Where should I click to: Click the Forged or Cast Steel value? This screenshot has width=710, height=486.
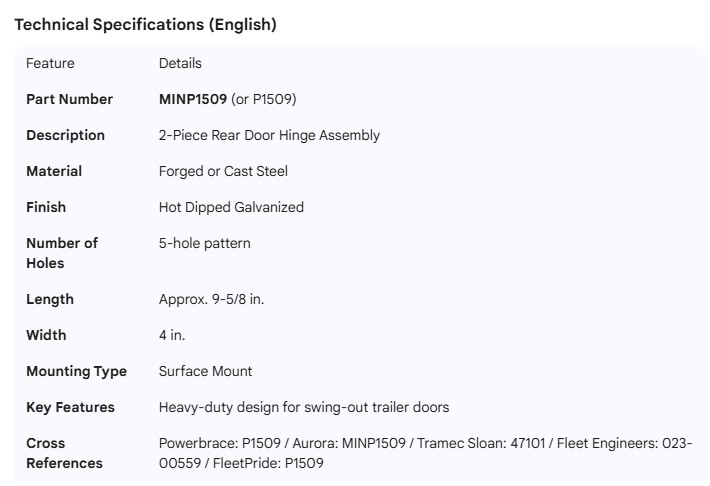tap(223, 171)
